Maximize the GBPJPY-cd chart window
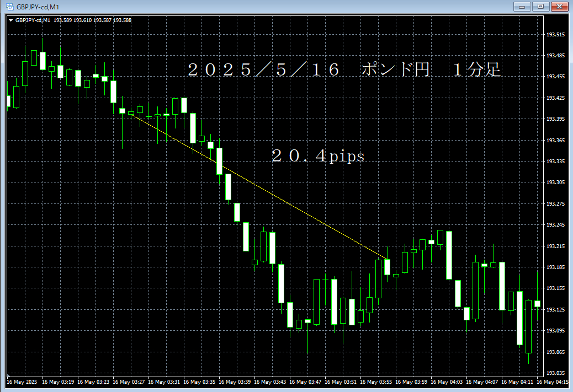This screenshot has height=392, width=573. (x=540, y=7)
